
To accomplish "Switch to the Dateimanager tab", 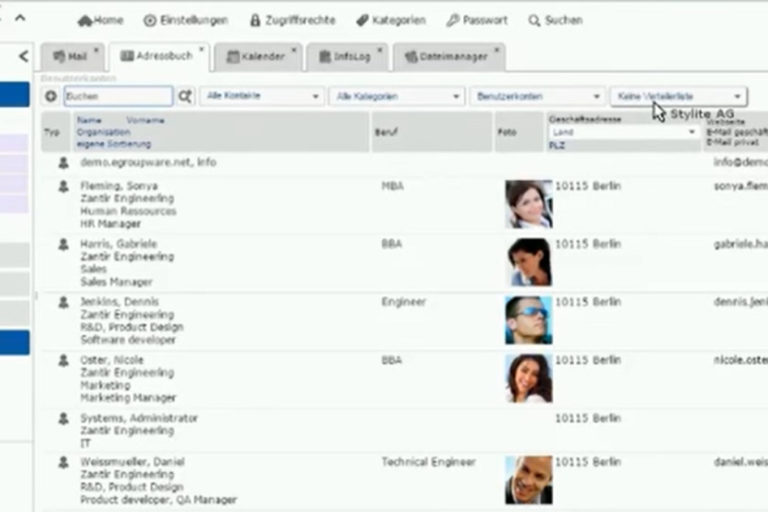I will point(444,57).
